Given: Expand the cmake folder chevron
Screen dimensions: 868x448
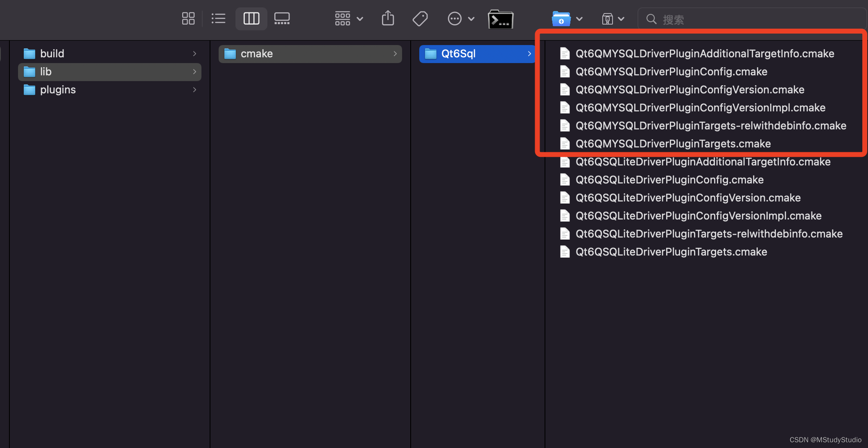Looking at the screenshot, I should 395,54.
